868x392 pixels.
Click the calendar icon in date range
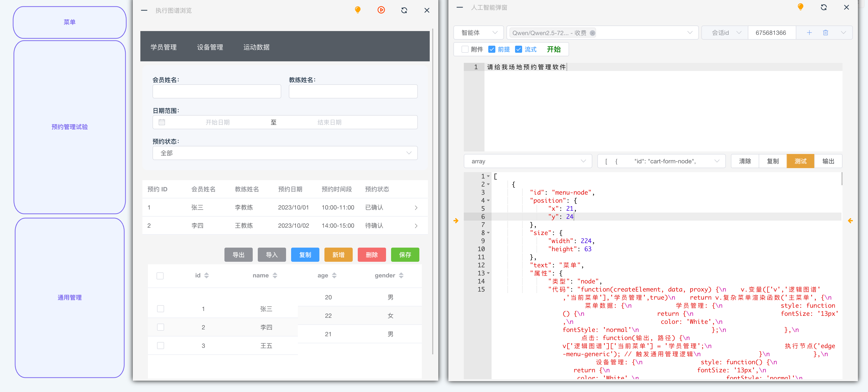click(x=162, y=122)
